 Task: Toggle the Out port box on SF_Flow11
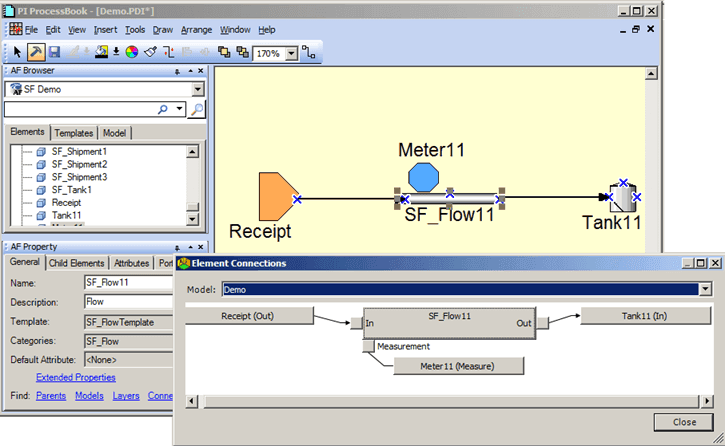pyautogui.click(x=542, y=323)
